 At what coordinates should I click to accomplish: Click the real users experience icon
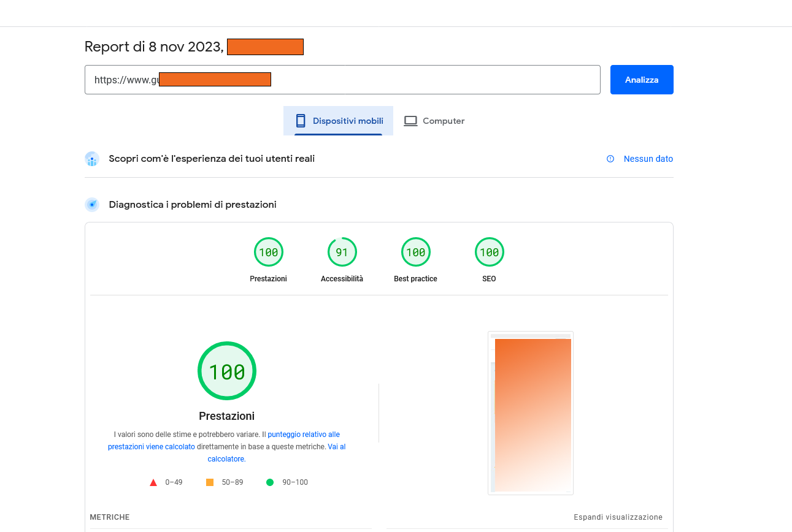pos(92,159)
